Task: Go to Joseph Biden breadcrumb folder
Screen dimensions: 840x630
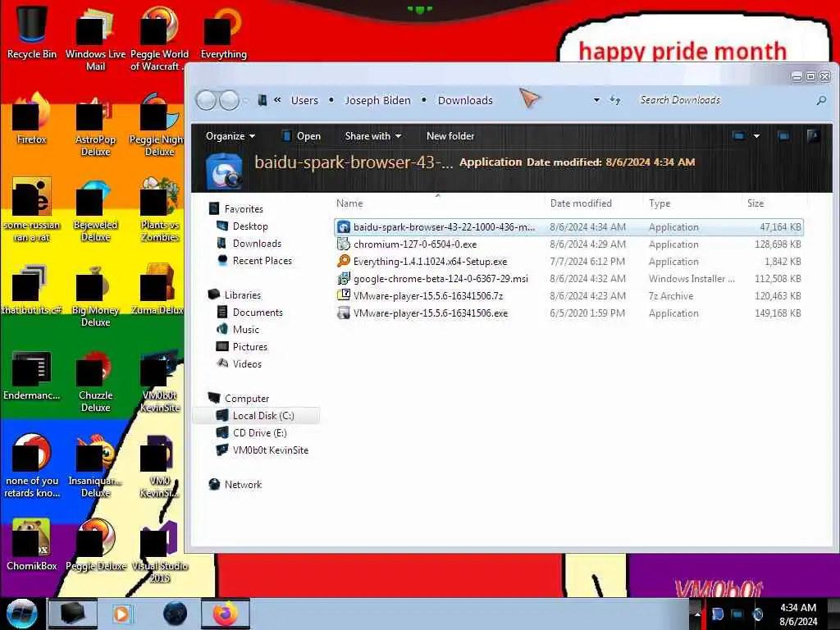Action: click(377, 100)
